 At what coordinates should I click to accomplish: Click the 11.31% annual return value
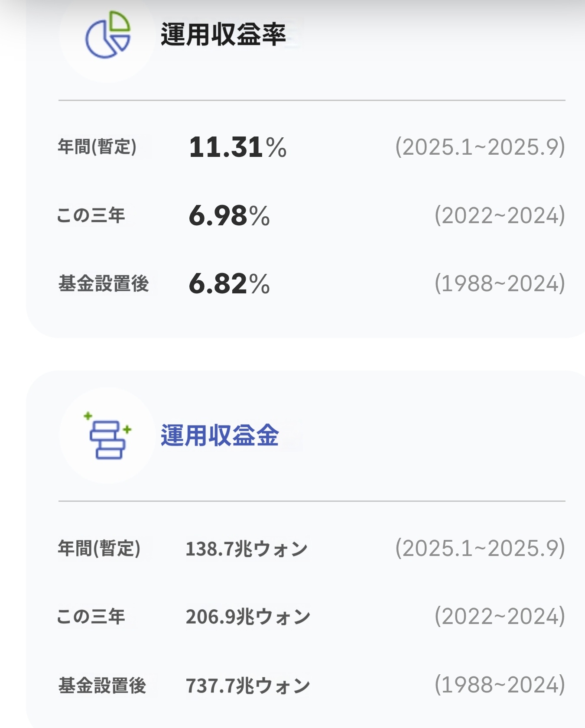(237, 147)
